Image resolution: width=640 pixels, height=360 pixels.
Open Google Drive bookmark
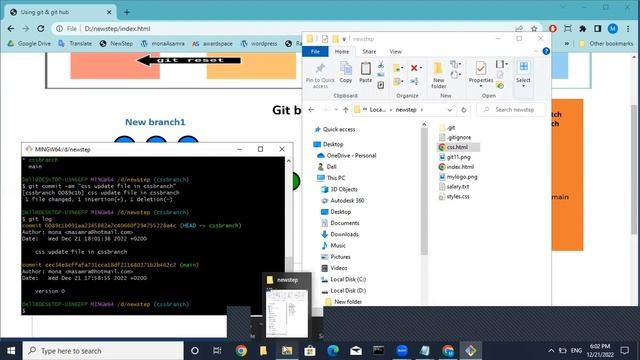click(29, 43)
